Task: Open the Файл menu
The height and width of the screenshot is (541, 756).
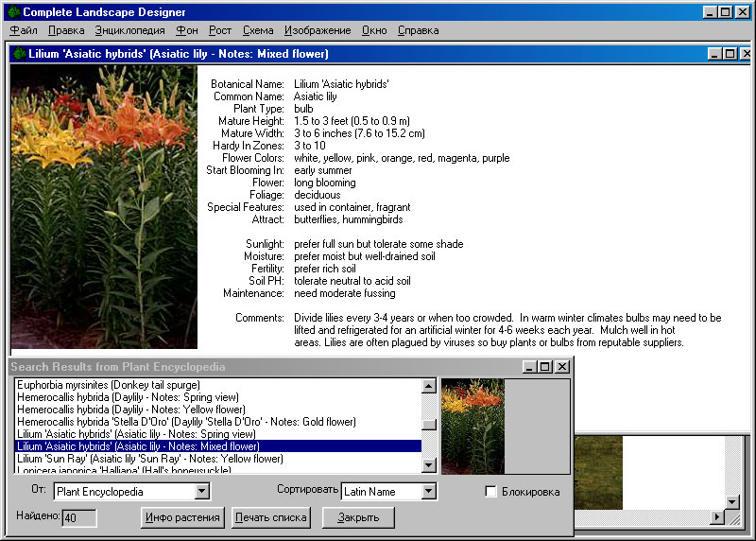Action: tap(24, 30)
